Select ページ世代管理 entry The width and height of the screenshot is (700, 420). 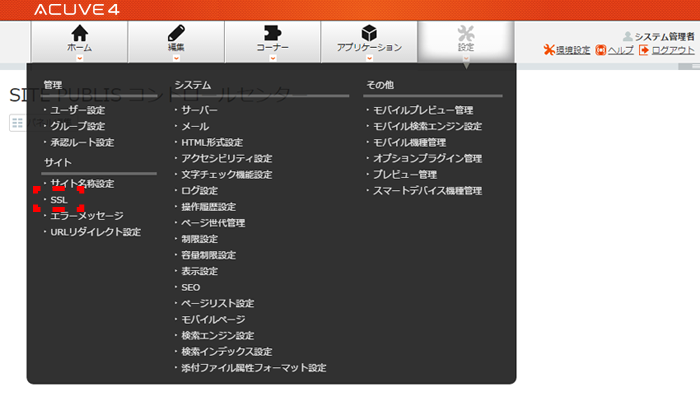pyautogui.click(x=213, y=223)
